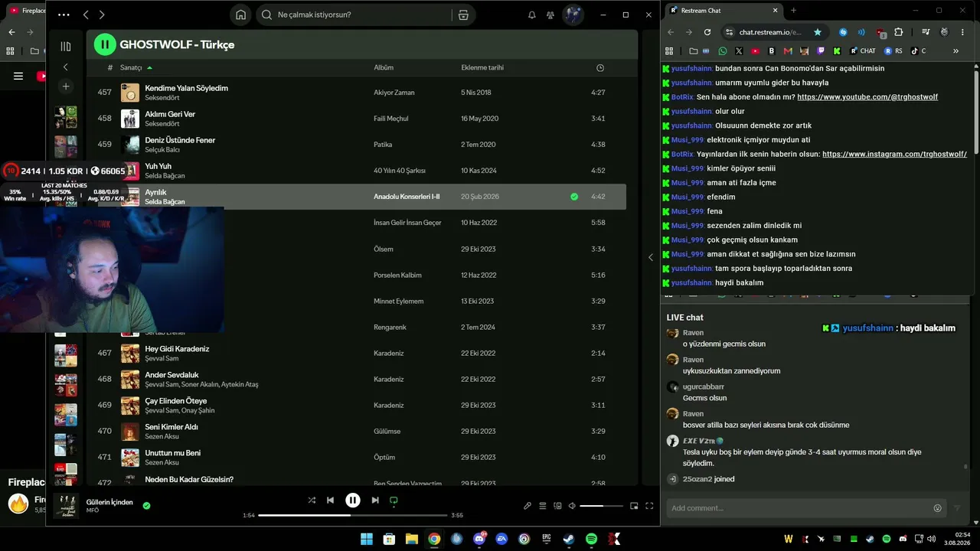Select the track Hey Gidi Karadeniz
Screen dimensions: 980x551
pyautogui.click(x=177, y=349)
